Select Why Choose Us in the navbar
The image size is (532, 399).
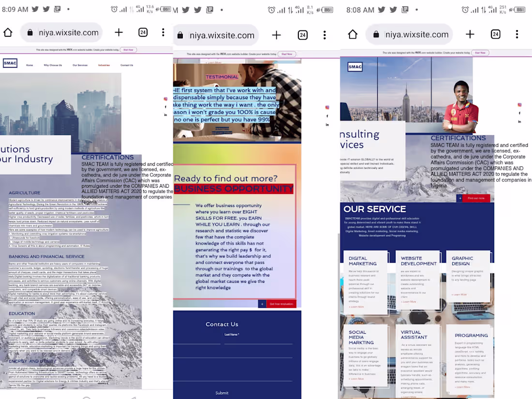(53, 65)
